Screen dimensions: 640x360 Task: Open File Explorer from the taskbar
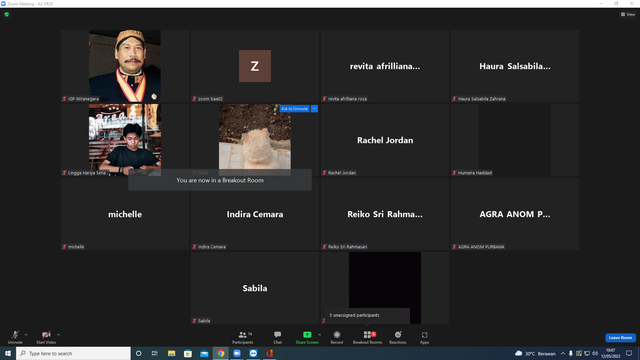click(x=171, y=353)
